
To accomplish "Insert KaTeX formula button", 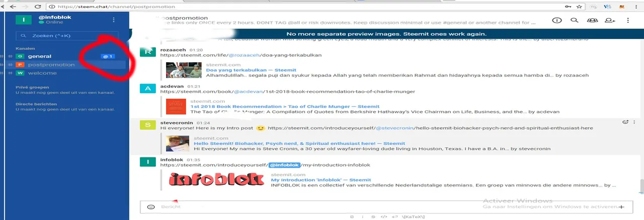I will [414, 216].
